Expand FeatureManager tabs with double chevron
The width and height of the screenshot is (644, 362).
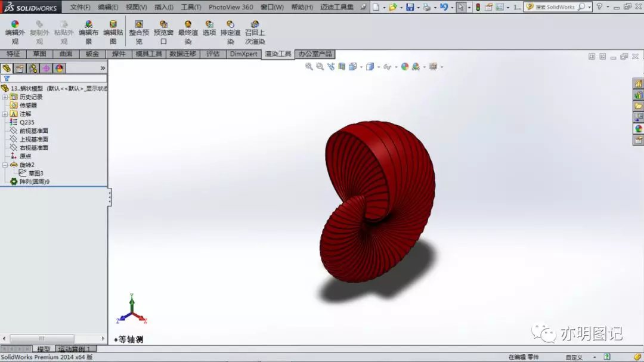(x=103, y=68)
